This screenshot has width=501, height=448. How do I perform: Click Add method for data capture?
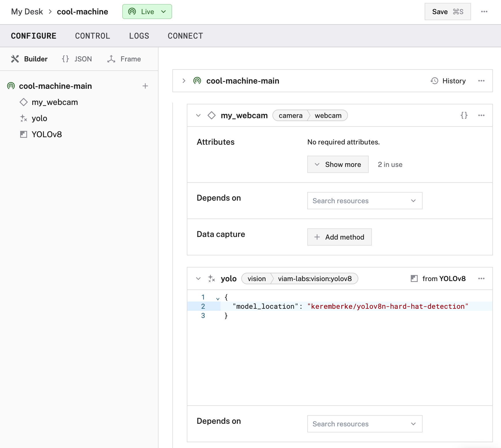(x=339, y=237)
